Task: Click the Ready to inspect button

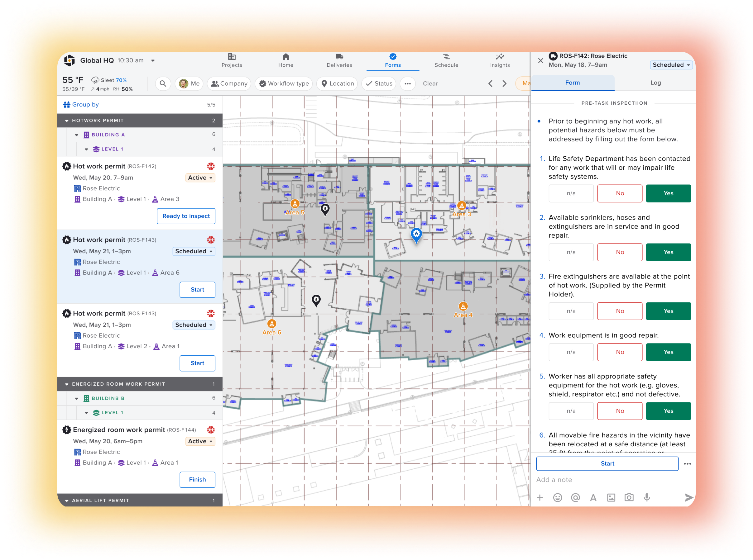Action: [186, 216]
